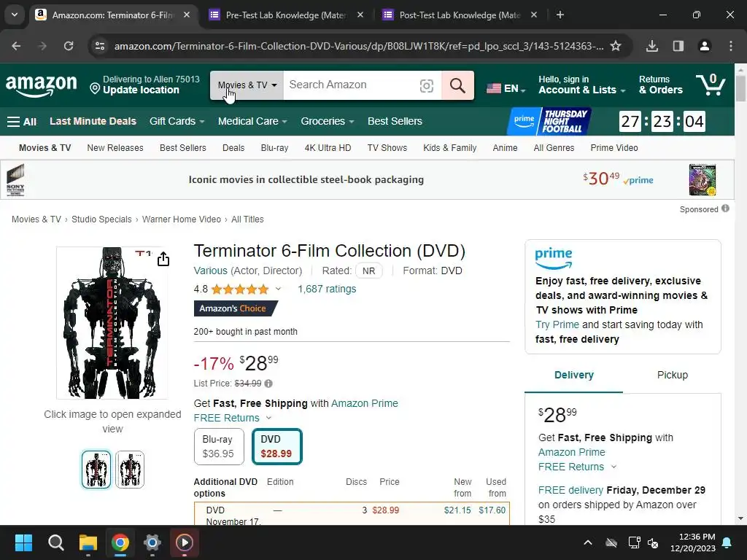
Task: Click the Amazon logo
Action: pyautogui.click(x=41, y=86)
